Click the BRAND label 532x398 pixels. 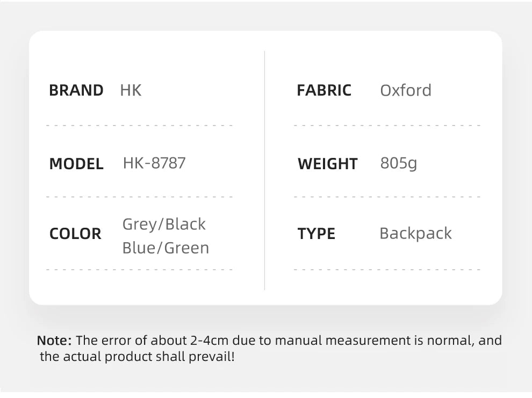coord(76,90)
